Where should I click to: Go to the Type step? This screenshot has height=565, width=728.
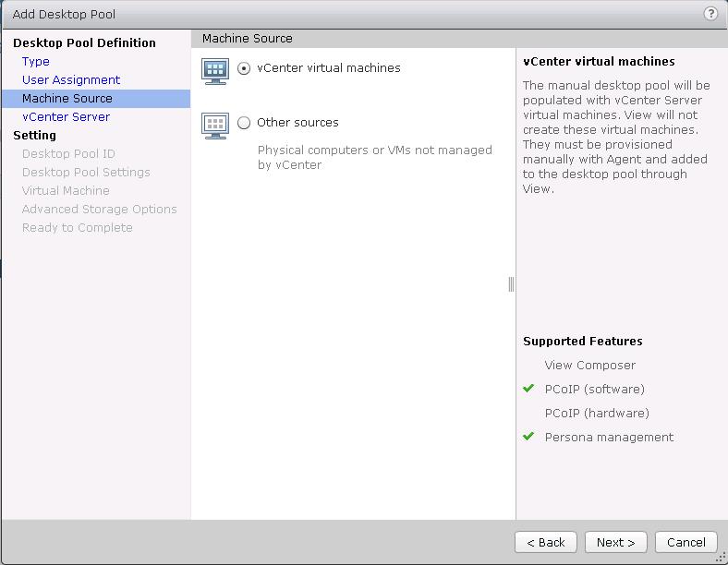coord(36,62)
